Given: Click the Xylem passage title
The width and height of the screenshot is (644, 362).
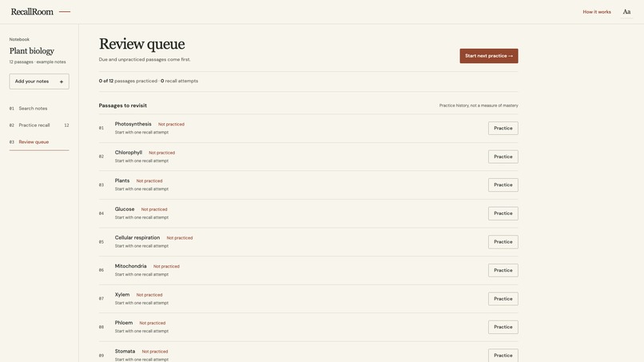Looking at the screenshot, I should pos(122,295).
